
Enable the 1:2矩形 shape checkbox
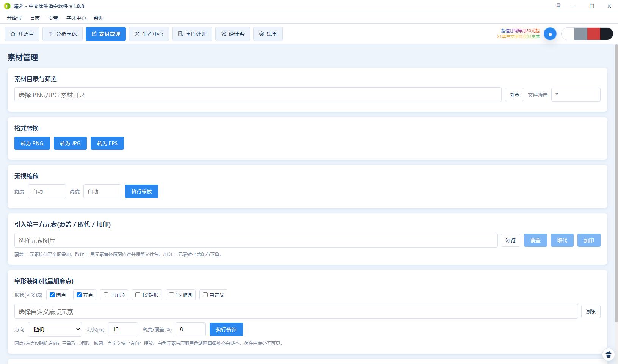pyautogui.click(x=138, y=295)
